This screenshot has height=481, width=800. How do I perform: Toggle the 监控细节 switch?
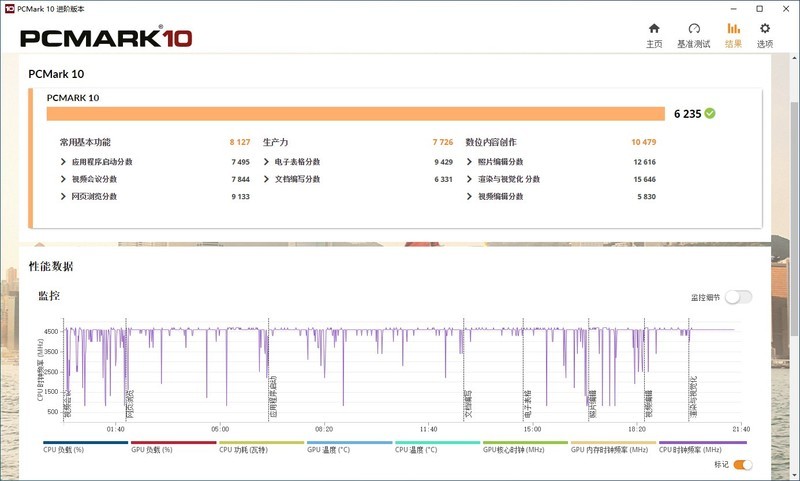pyautogui.click(x=738, y=297)
